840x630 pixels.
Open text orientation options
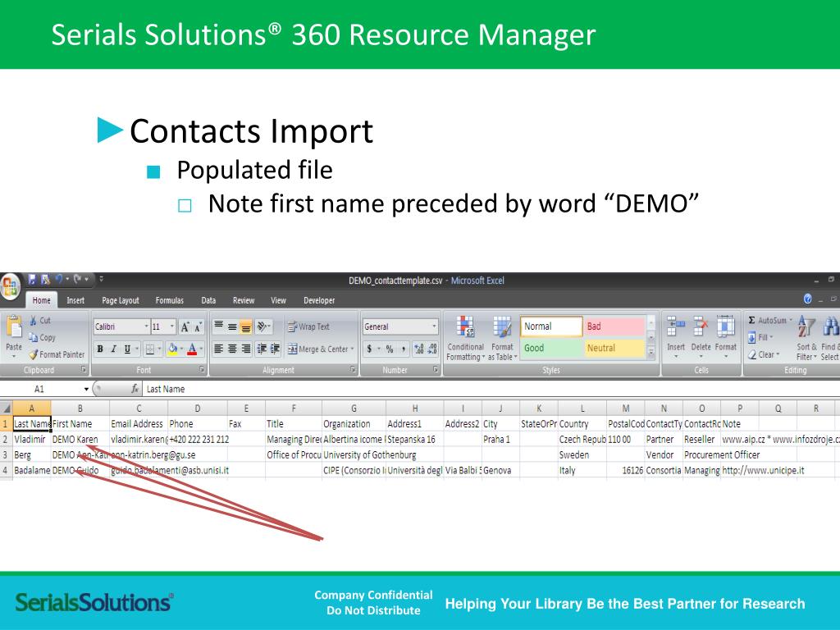click(x=263, y=326)
